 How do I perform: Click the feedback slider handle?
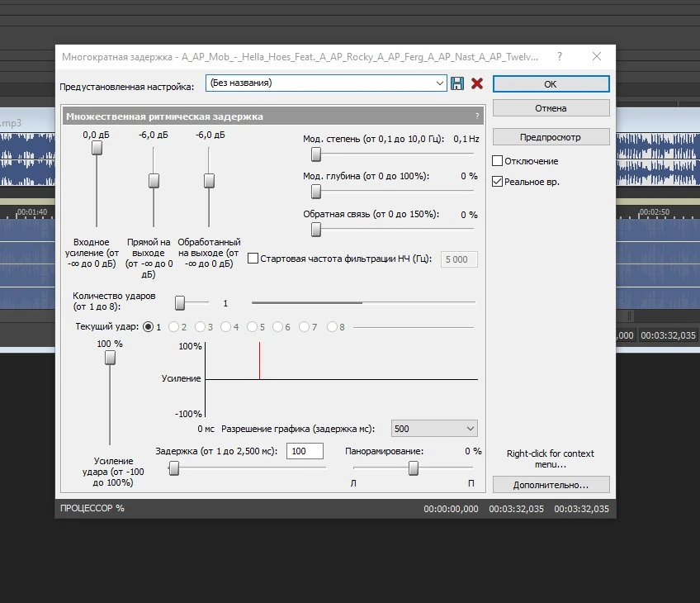click(x=316, y=229)
